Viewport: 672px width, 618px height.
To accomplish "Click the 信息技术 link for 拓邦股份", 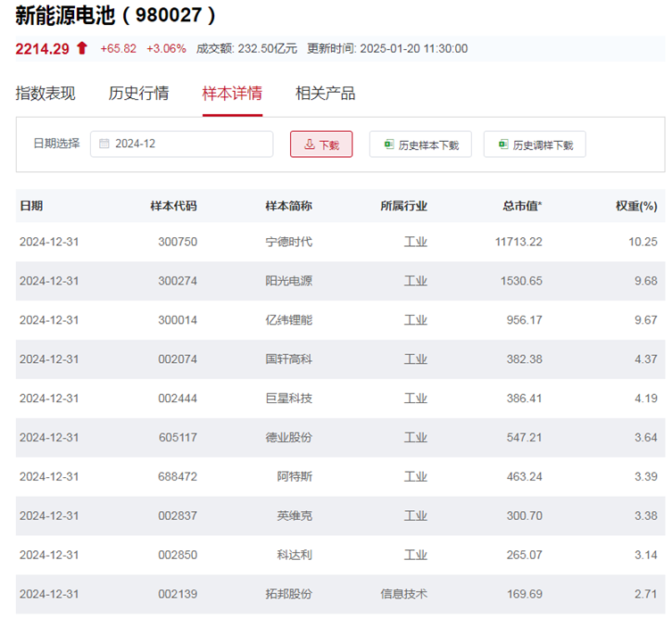I will pyautogui.click(x=403, y=594).
